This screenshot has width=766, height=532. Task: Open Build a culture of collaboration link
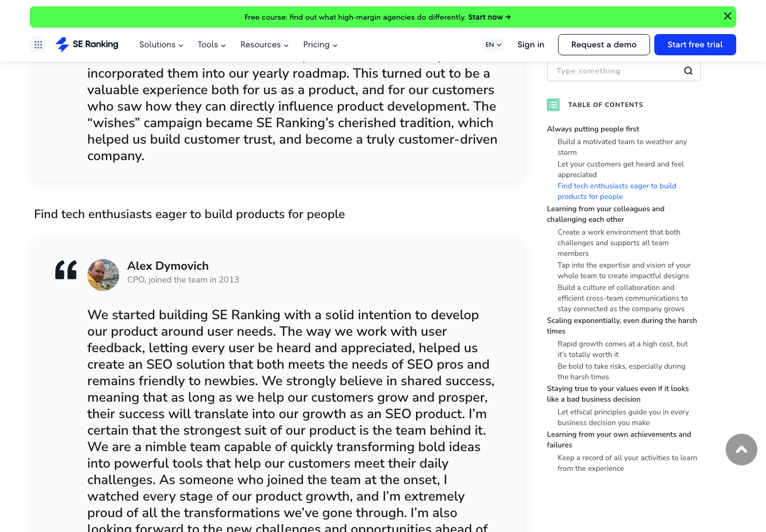coord(622,298)
